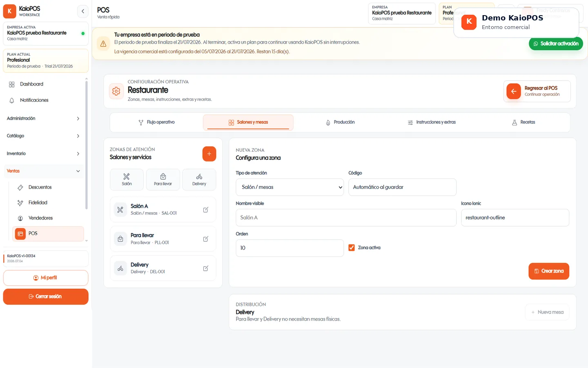Expand Inventario section

click(x=44, y=154)
